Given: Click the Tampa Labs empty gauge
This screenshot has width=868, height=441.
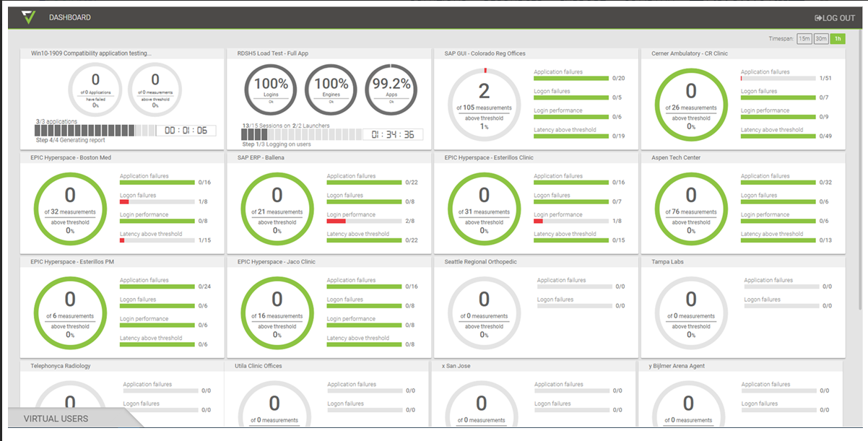Looking at the screenshot, I should [x=691, y=312].
